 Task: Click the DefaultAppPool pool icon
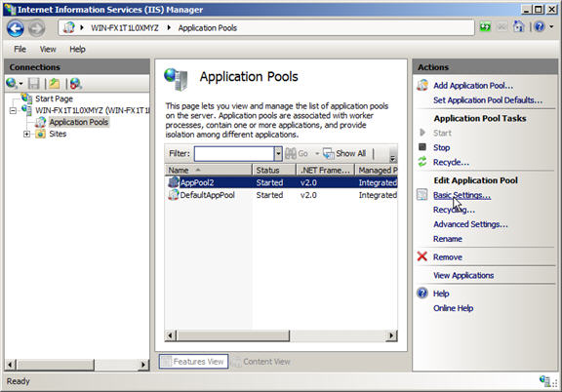174,195
